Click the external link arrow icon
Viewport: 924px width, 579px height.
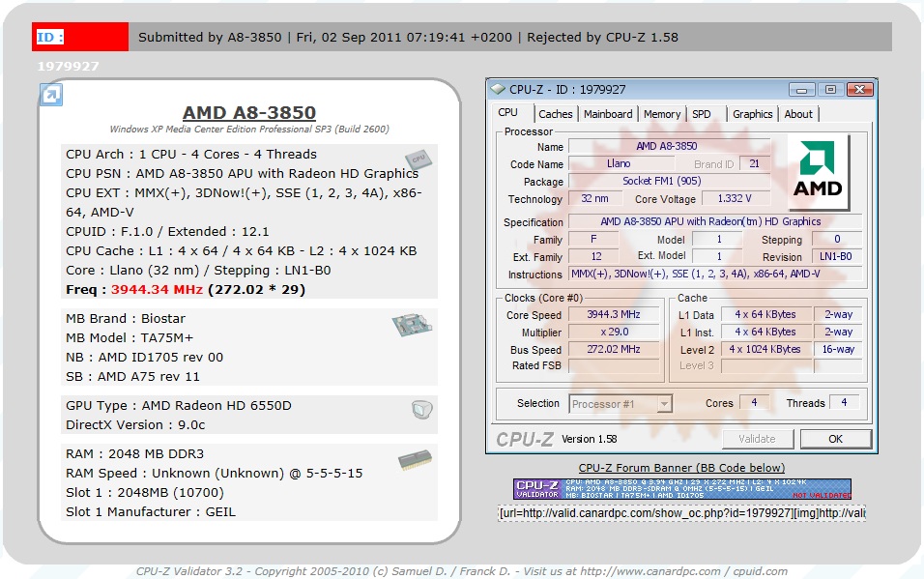[x=51, y=94]
